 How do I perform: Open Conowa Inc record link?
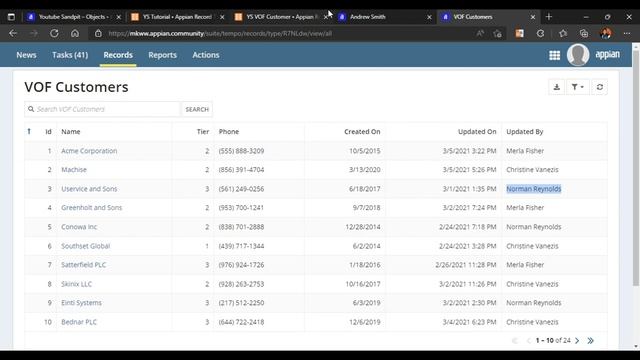[79, 227]
